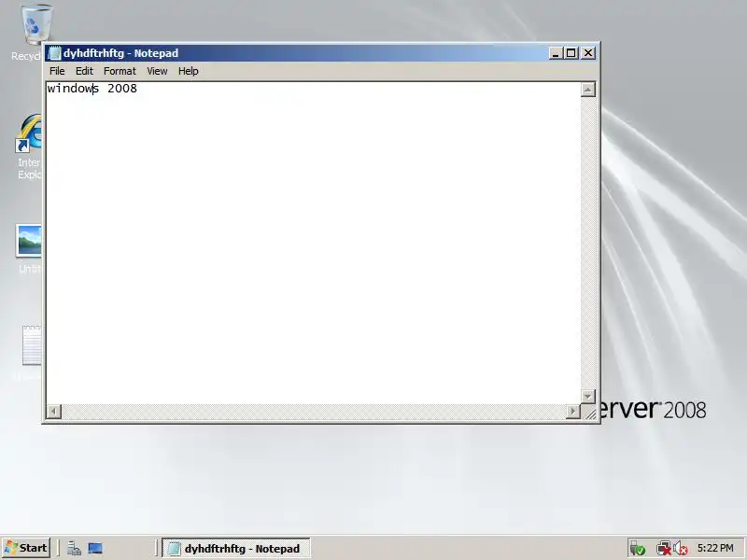Image resolution: width=747 pixels, height=560 pixels.
Task: Minimize the Notepad window
Action: tap(555, 53)
